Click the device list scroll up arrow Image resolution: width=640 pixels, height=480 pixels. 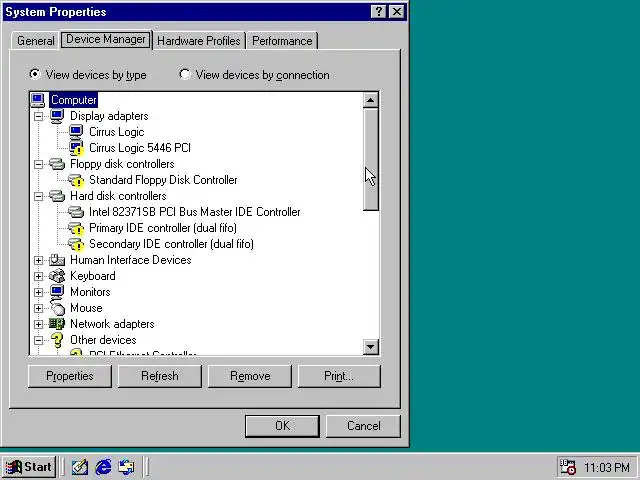[371, 100]
